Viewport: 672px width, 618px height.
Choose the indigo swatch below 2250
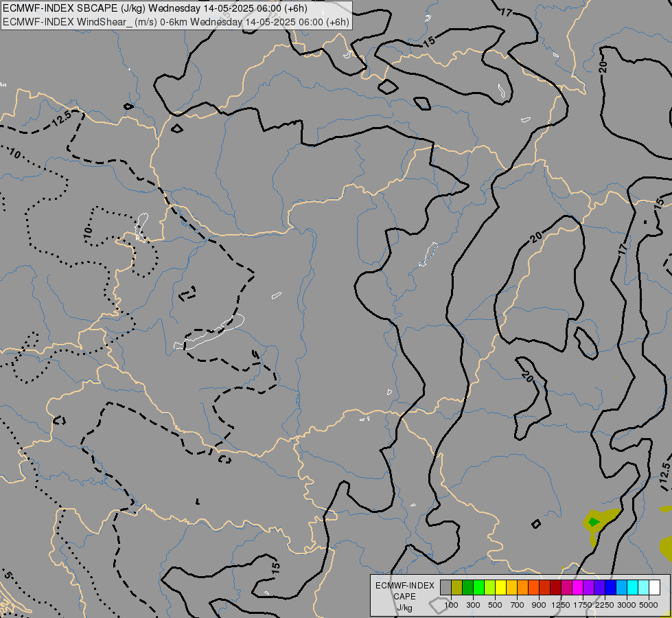pos(599,588)
